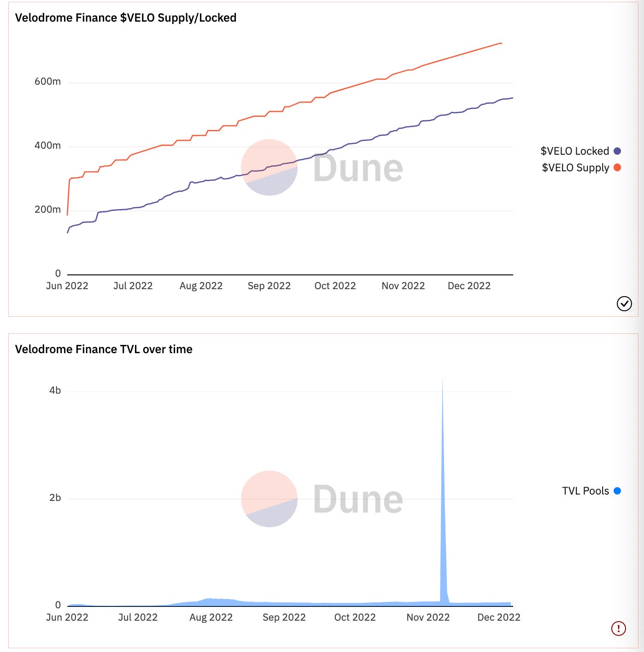Click the 2b y-axis label on the TVL chart
Image resolution: width=644 pixels, height=652 pixels.
55,498
